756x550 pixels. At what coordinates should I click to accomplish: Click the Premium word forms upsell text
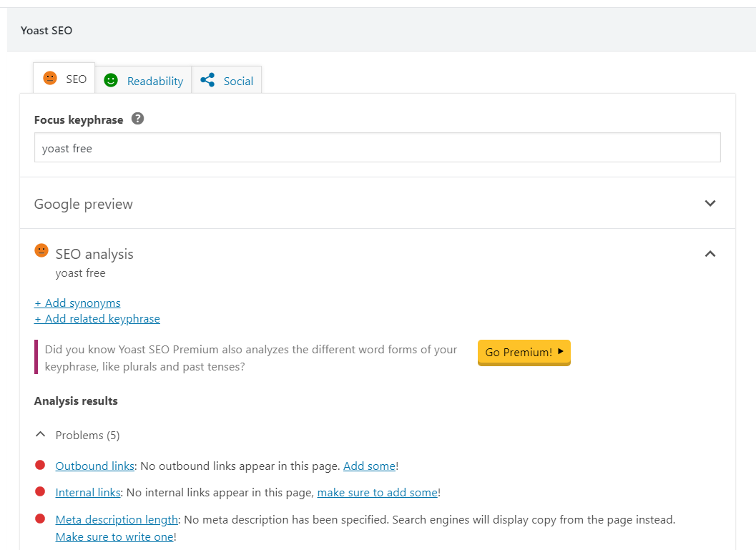point(251,358)
